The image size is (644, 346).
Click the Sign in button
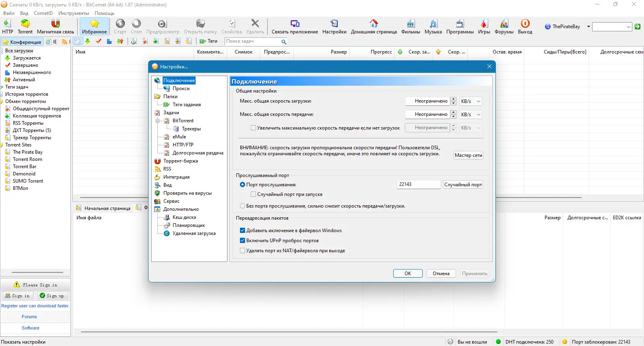coord(18,296)
